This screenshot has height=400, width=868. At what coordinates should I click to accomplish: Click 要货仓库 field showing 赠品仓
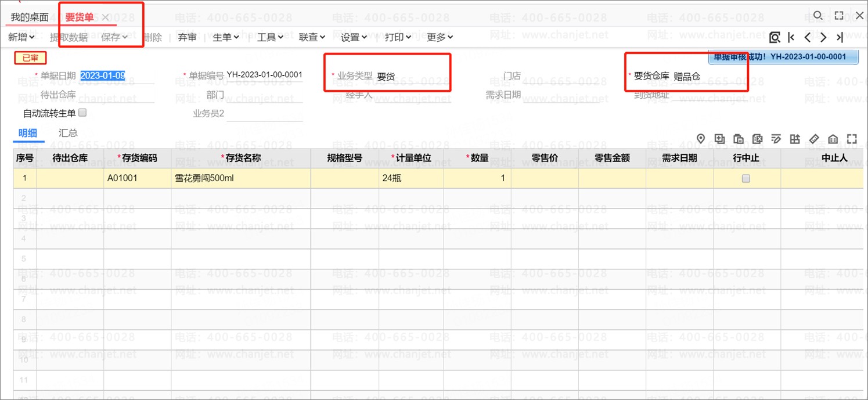tap(708, 76)
